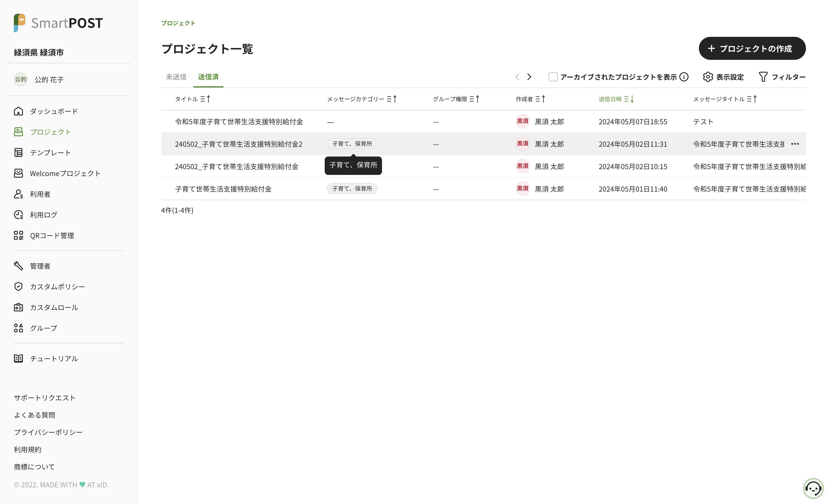Viewport: 829px width, 504px height.
Task: Click 子育て、保育所 tag in 給付金2 row
Action: click(x=352, y=144)
